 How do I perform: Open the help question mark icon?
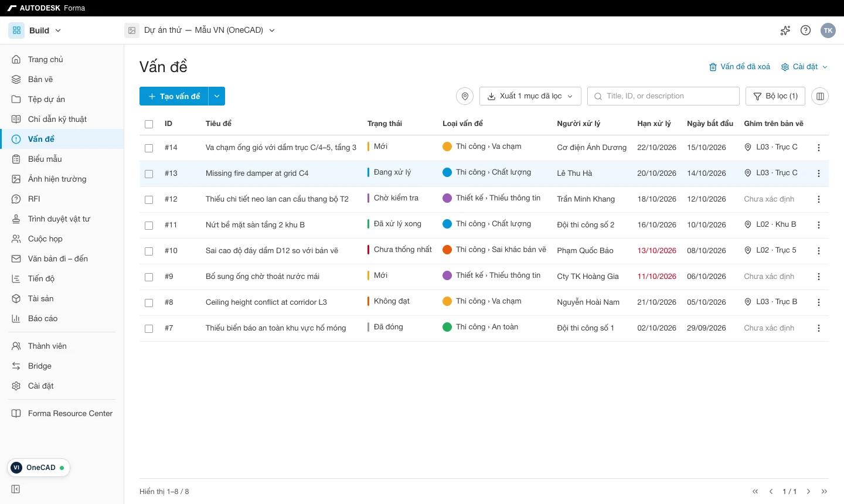(x=806, y=30)
